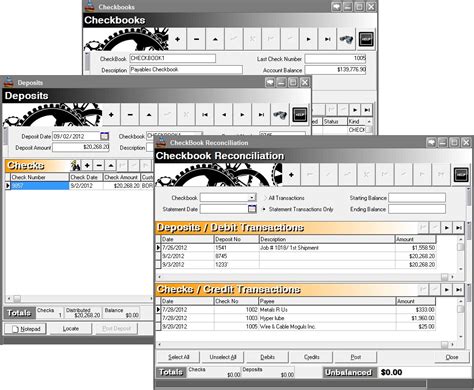The height and width of the screenshot is (390, 474).
Task: Add a check with Checks plus icon
Action: point(87,165)
